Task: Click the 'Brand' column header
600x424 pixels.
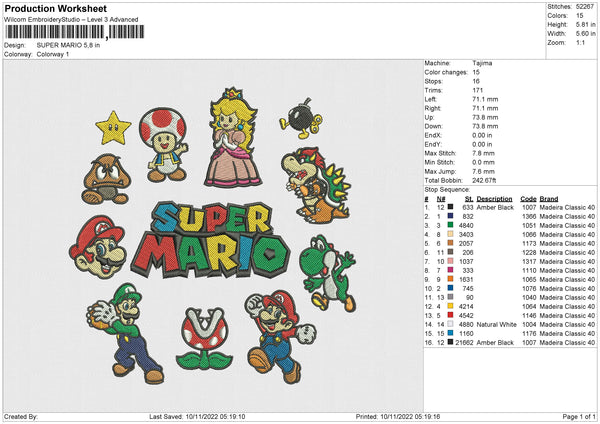Action: coord(549,199)
